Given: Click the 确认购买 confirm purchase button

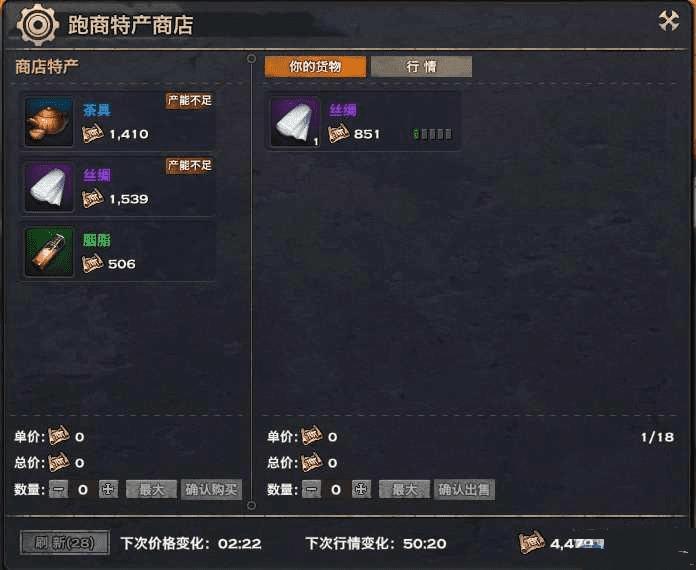Looking at the screenshot, I should [211, 490].
